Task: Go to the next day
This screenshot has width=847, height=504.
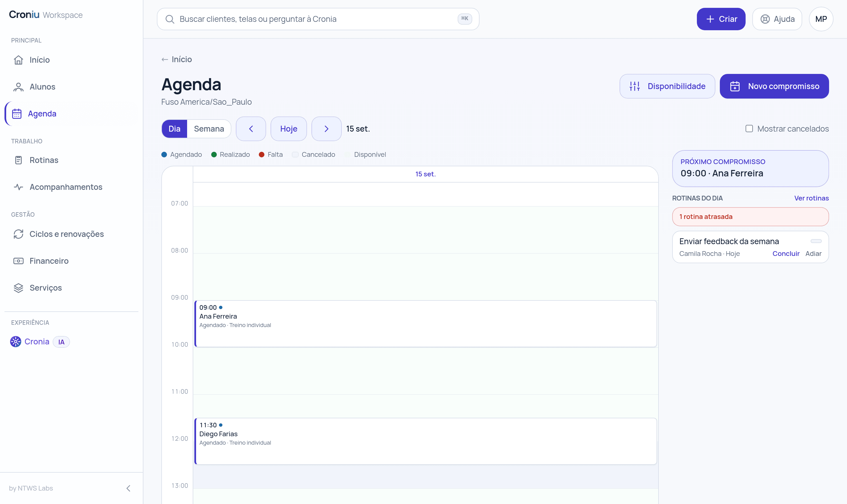Action: (326, 129)
